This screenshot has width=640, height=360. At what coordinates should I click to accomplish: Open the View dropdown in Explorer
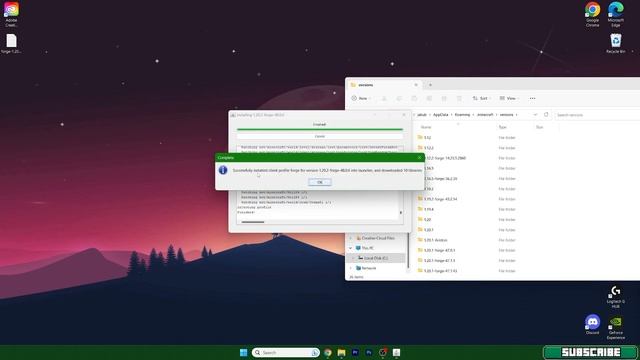coord(509,98)
